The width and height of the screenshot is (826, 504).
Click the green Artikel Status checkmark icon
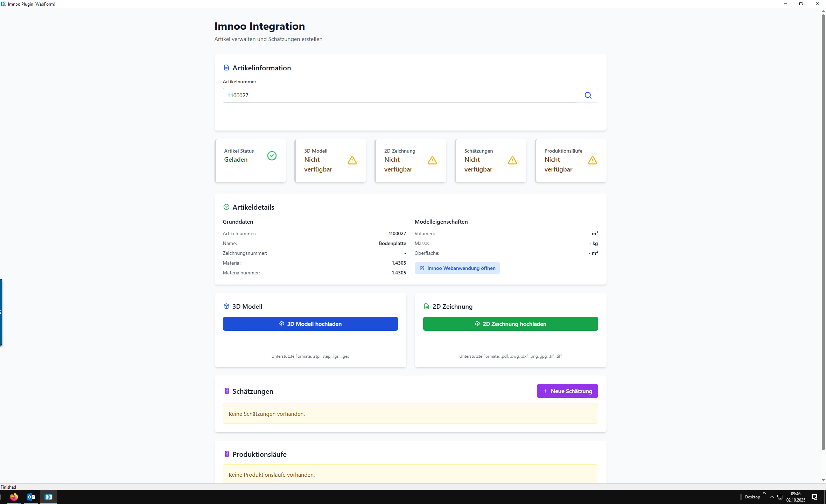tap(272, 156)
